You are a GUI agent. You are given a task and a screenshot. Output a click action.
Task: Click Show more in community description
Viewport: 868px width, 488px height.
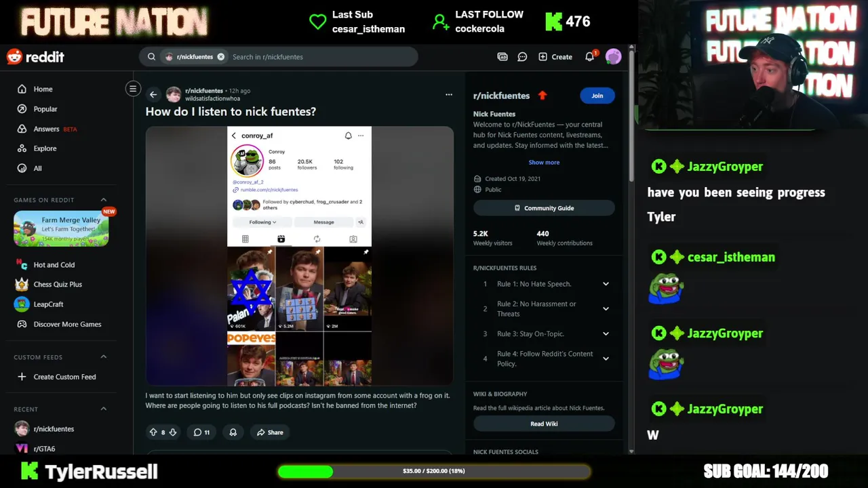tap(544, 163)
